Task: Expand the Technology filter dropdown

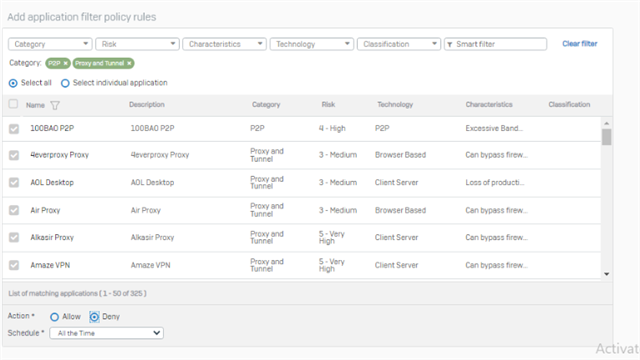Action: [x=312, y=44]
